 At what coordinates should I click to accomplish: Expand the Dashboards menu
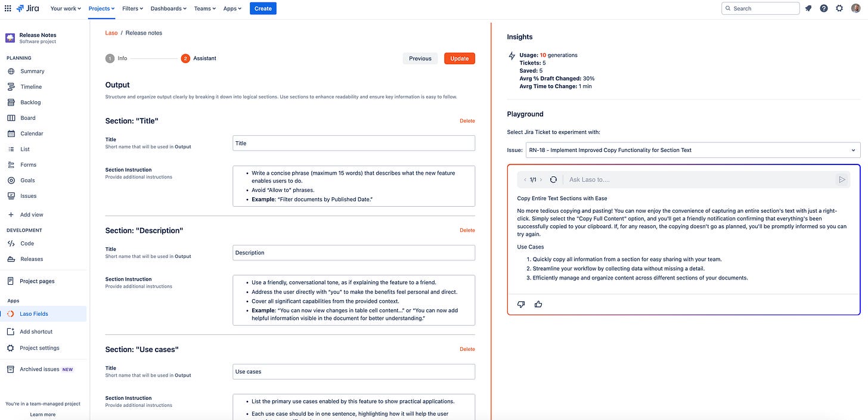tap(168, 8)
